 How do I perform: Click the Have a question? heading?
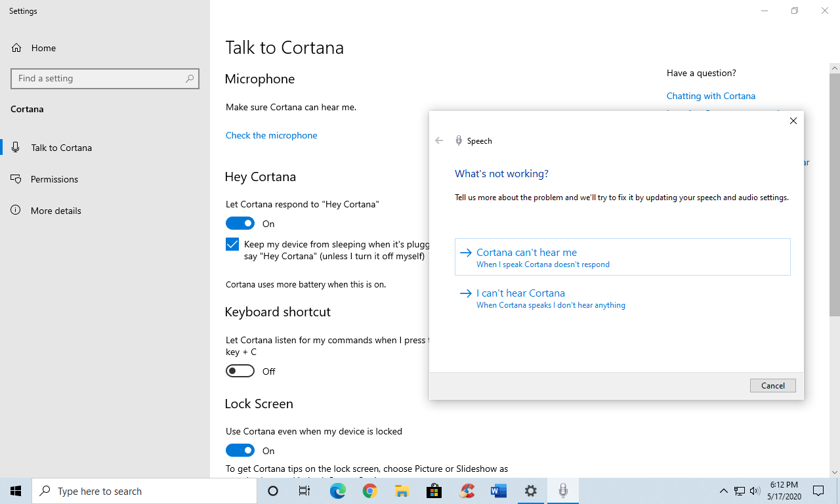coord(701,73)
